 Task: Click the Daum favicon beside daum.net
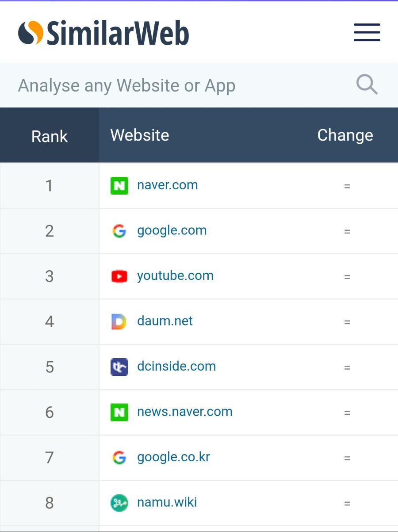tap(119, 321)
